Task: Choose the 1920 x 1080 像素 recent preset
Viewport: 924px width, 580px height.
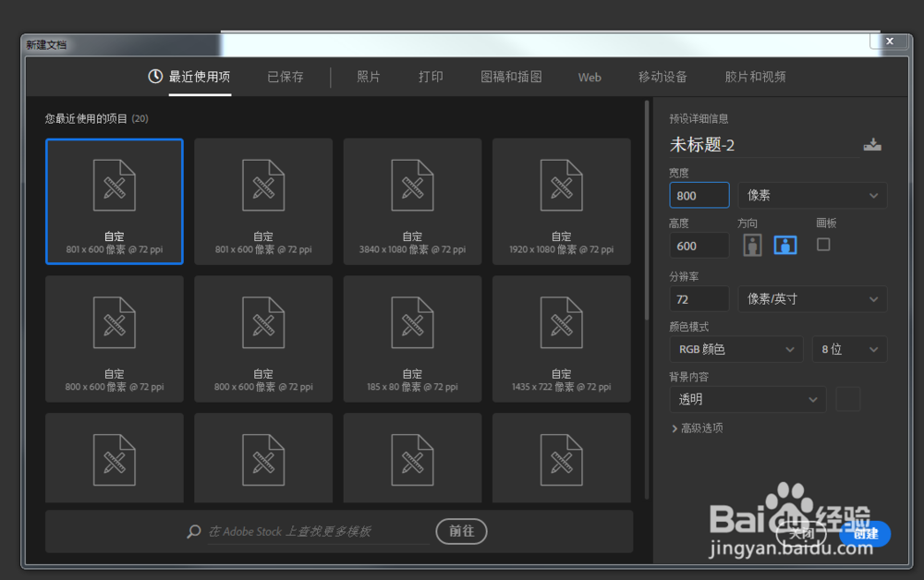Action: click(x=561, y=200)
